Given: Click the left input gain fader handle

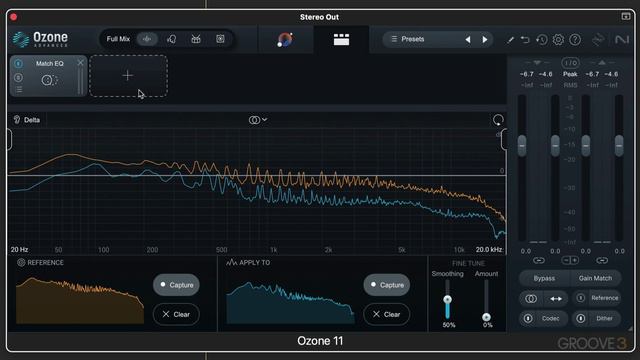Looking at the screenshot, I should click(x=522, y=145).
